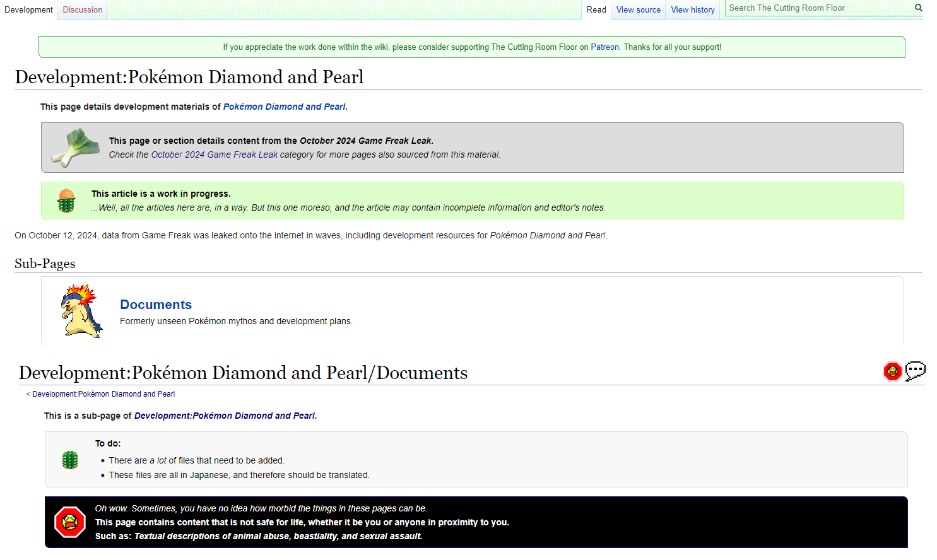Viewport: 937px width, 560px height.
Task: Go back via breadcrumb Development:Pokémon Diamond and Pearl
Action: (x=103, y=394)
